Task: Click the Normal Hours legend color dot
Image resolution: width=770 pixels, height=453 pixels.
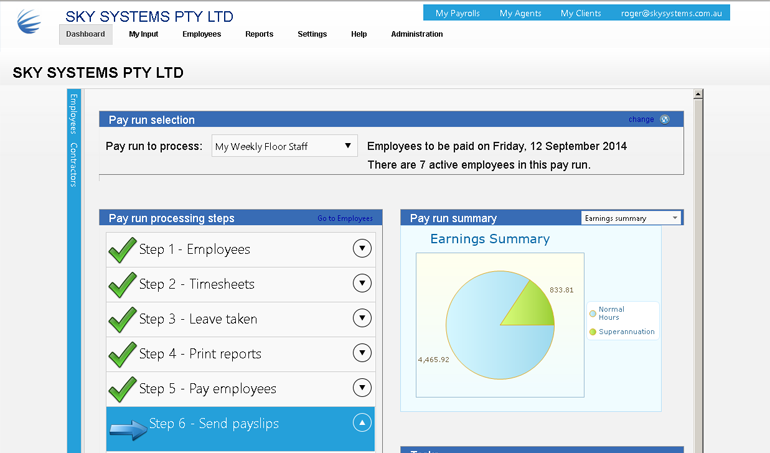Action: [593, 313]
